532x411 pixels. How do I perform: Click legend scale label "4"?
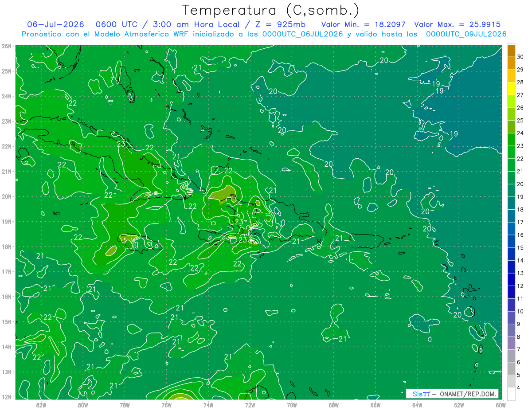[x=519, y=388]
